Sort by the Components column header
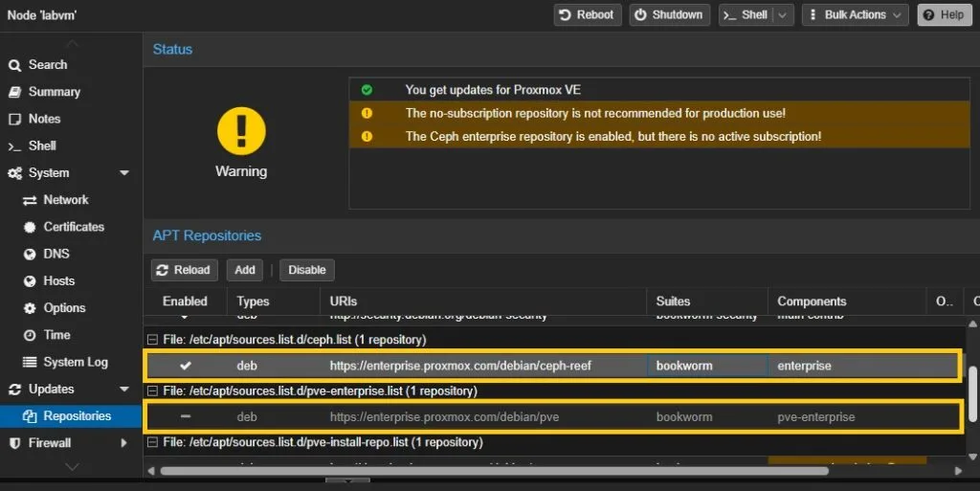The height and width of the screenshot is (491, 980). click(846, 301)
